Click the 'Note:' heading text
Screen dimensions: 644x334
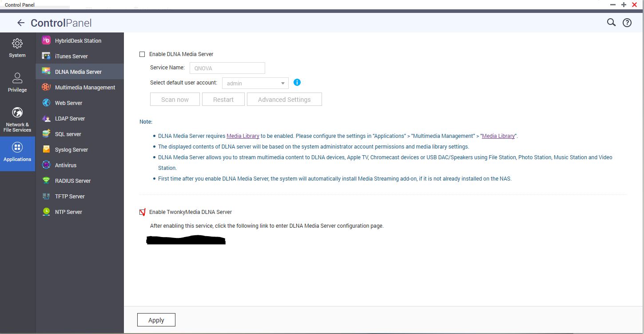(146, 121)
